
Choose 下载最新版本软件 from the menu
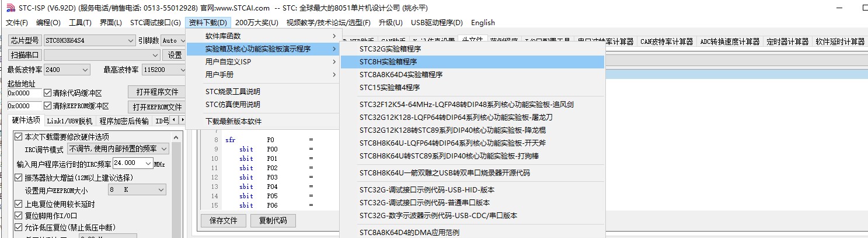coord(263,122)
